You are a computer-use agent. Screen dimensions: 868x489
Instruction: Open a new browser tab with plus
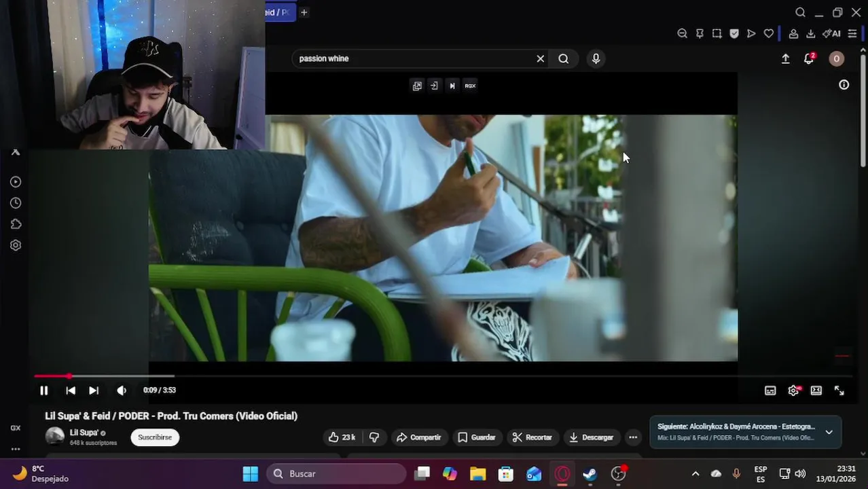[x=304, y=12]
